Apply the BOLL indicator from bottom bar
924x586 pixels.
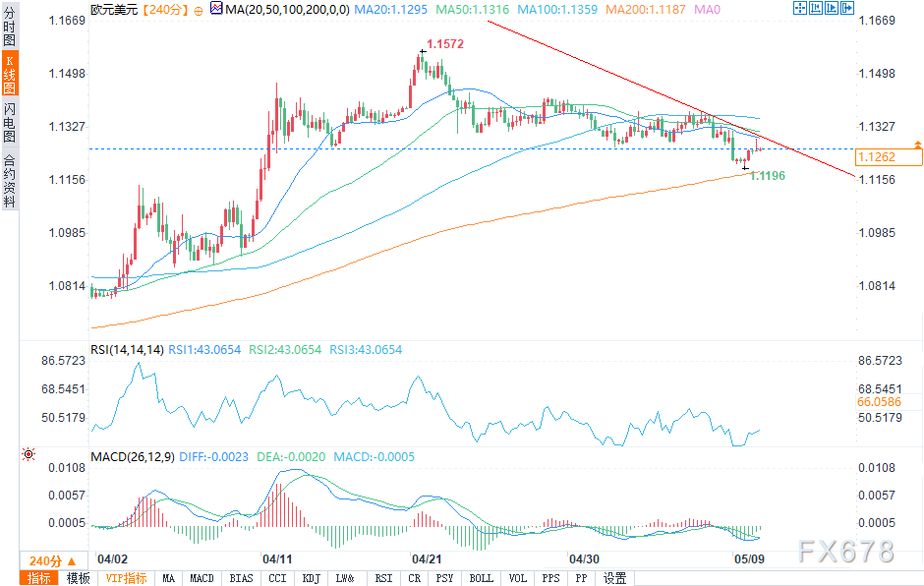click(x=481, y=578)
